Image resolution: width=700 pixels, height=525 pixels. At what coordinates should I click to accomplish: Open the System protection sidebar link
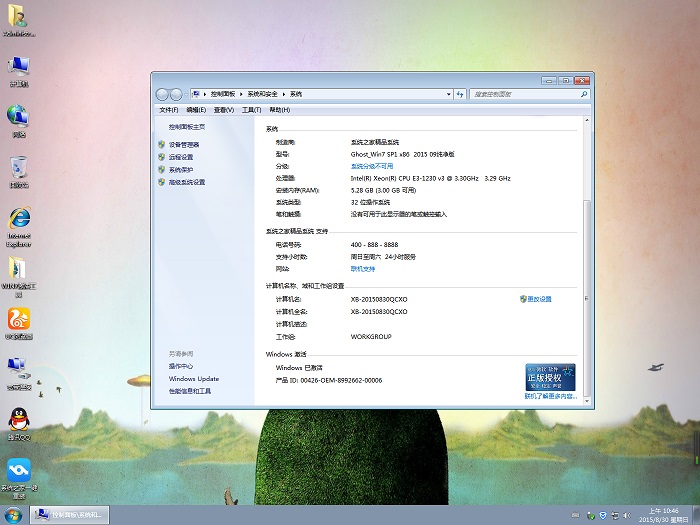(181, 170)
